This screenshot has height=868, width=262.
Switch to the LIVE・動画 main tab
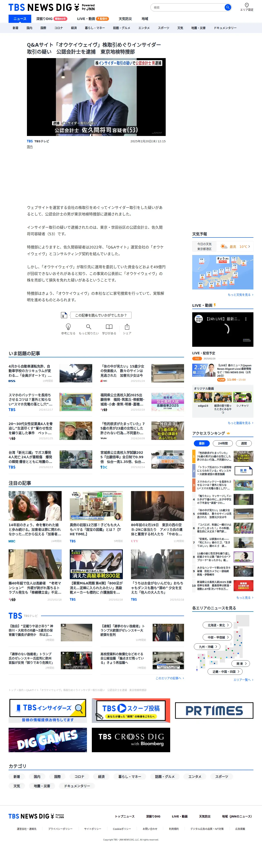click(93, 19)
